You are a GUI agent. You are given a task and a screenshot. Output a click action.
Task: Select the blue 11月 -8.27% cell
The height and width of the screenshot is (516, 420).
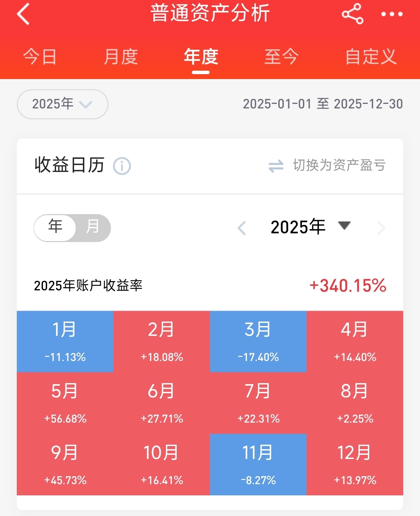click(x=258, y=465)
